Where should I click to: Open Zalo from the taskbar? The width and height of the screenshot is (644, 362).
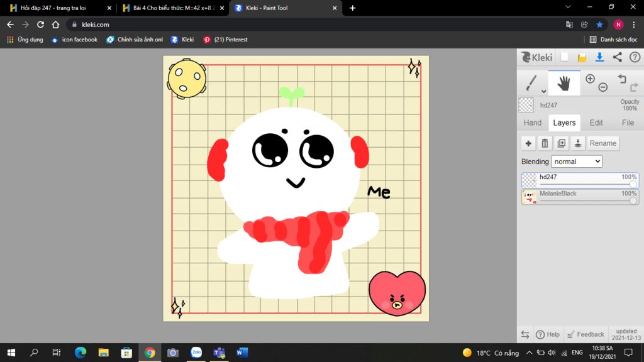[196, 353]
